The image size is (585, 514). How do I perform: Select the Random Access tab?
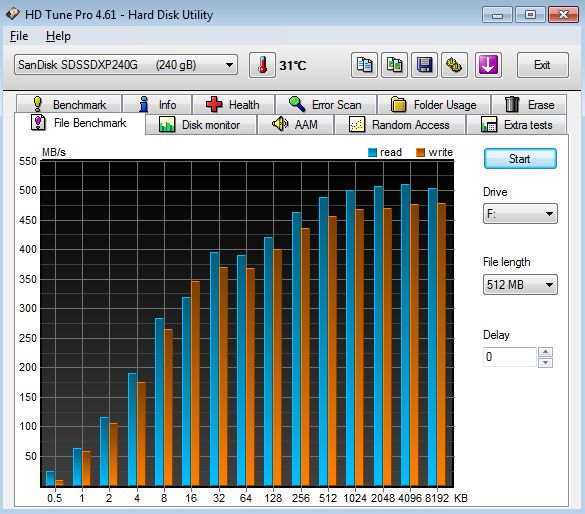coord(400,125)
